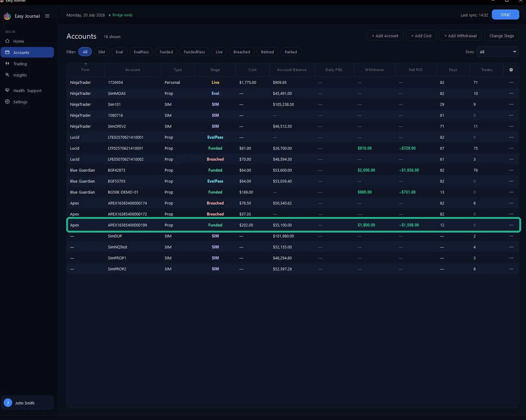
Task: Open row options for LTF02570621410001 account
Action: [511, 148]
